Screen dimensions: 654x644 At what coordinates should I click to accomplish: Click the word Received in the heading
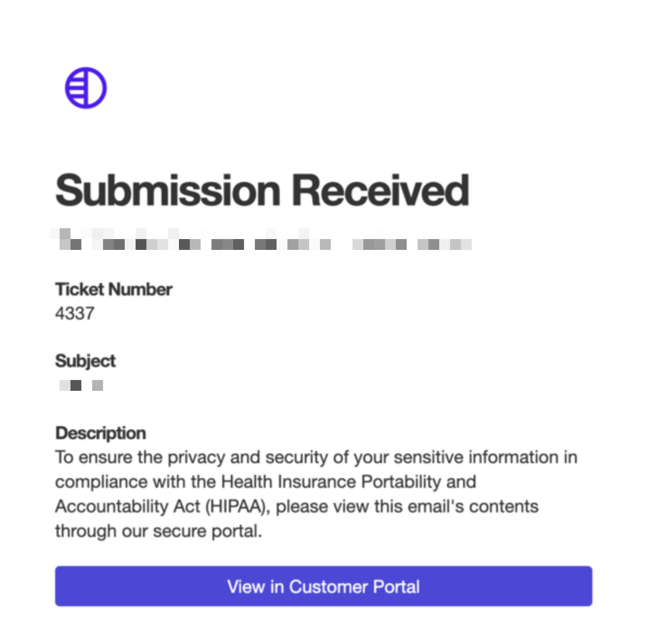[380, 191]
